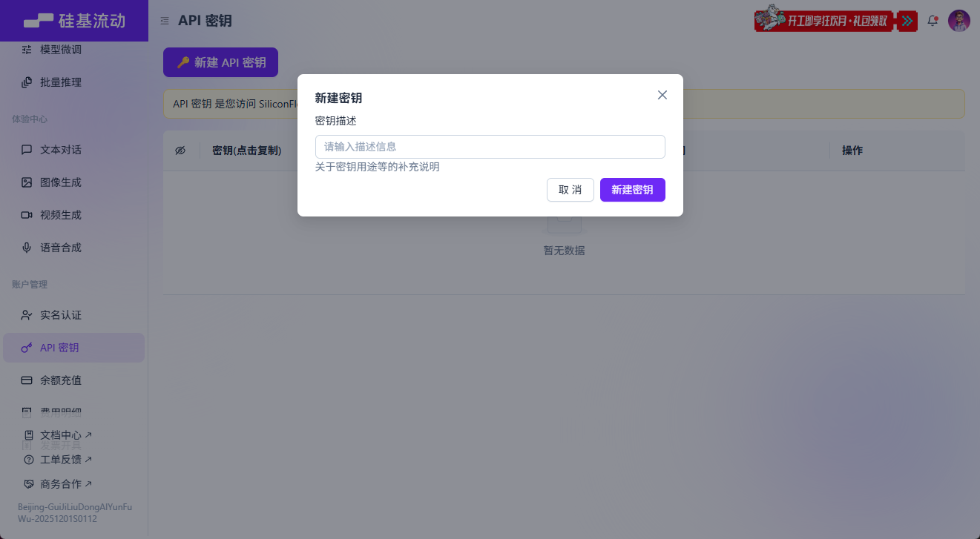
Task: Close the new key dialog with X
Action: 662,95
